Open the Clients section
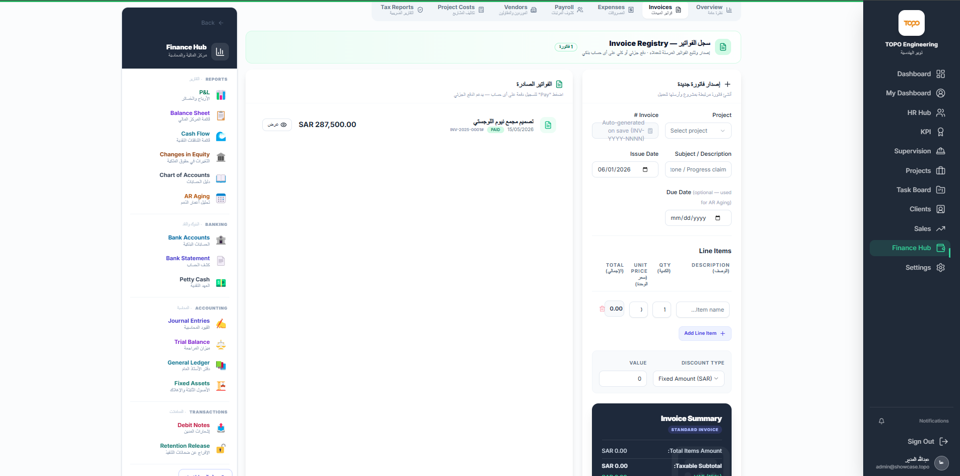The width and height of the screenshot is (960, 476). [910, 209]
